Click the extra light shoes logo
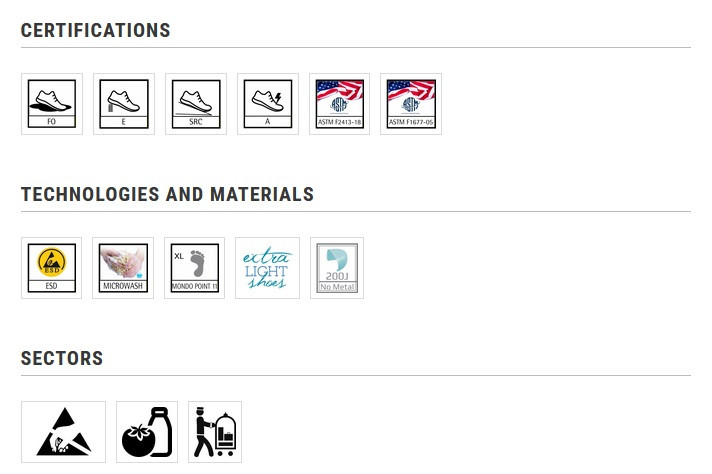Image resolution: width=712 pixels, height=474 pixels. [267, 268]
